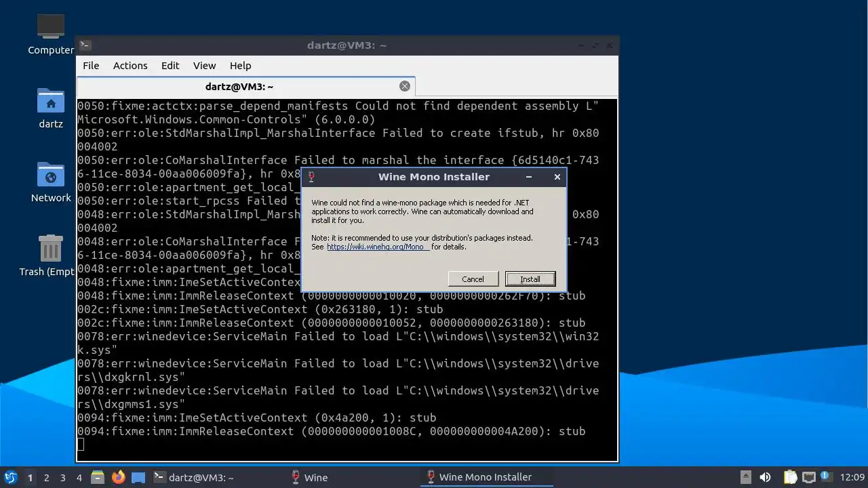
Task: Open the Network desktop icon
Action: click(x=51, y=182)
